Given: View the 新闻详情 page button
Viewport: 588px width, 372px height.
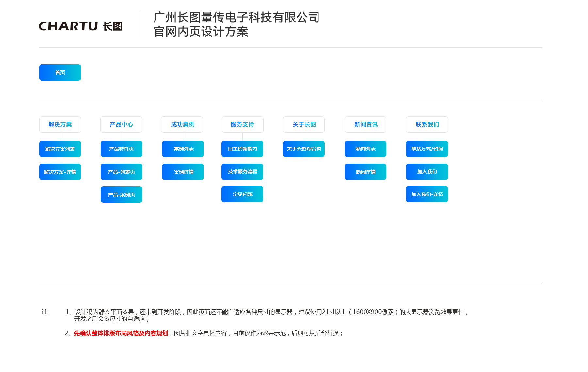Looking at the screenshot, I should click(366, 172).
